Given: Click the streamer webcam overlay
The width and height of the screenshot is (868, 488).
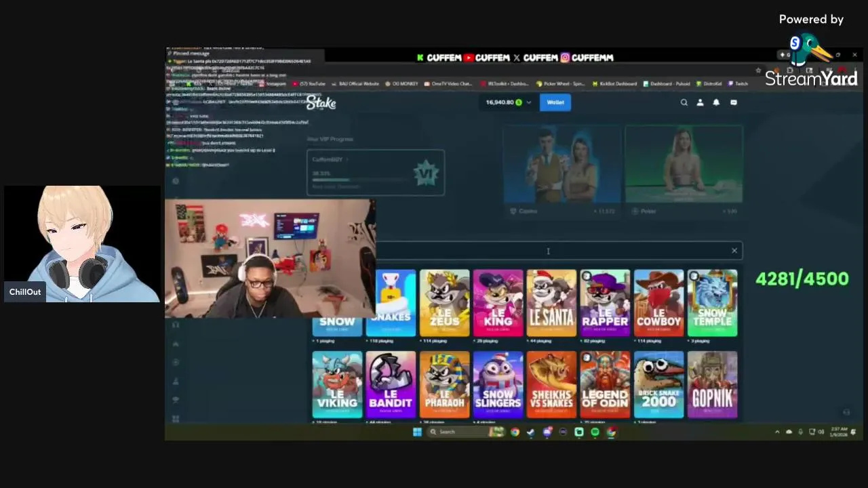Looking at the screenshot, I should click(x=270, y=258).
